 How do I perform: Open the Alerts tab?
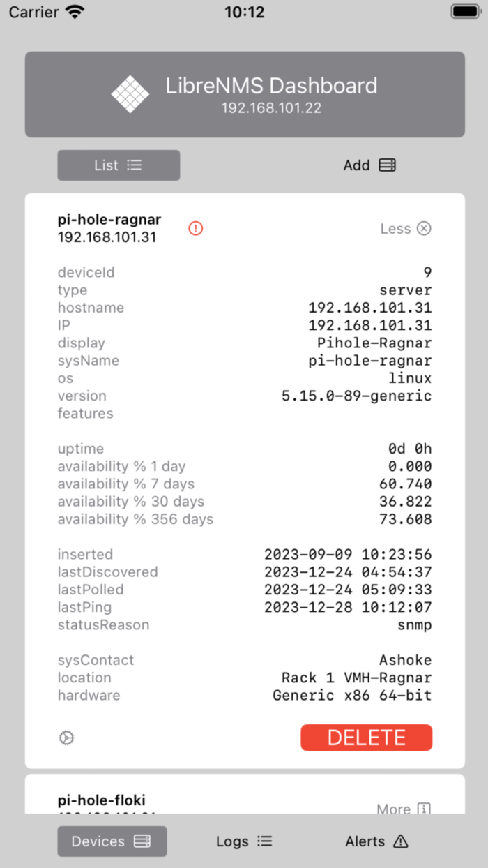pyautogui.click(x=376, y=841)
